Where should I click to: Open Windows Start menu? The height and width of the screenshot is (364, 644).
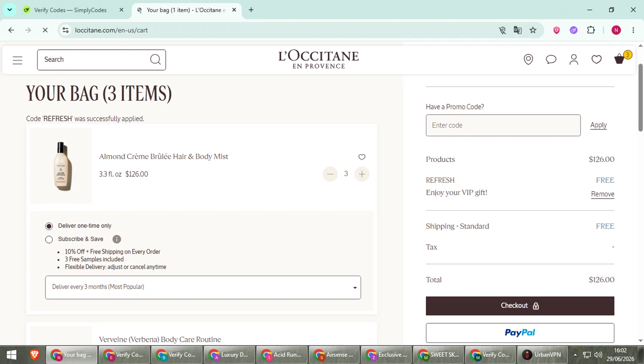tap(12, 355)
